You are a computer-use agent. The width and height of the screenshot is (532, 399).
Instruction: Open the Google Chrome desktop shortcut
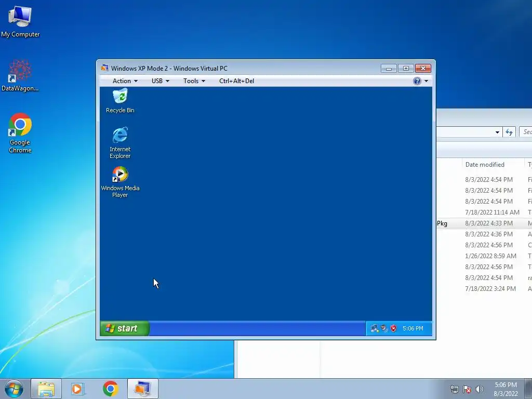[20, 133]
